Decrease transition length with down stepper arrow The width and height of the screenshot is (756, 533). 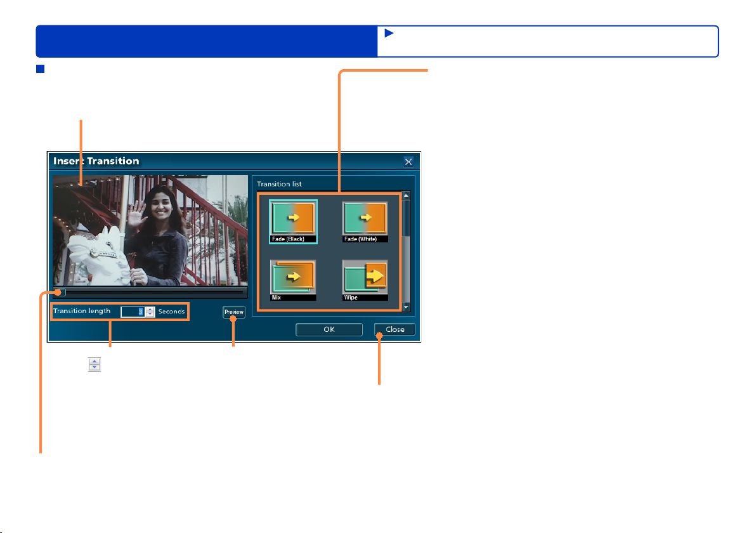[x=150, y=315]
